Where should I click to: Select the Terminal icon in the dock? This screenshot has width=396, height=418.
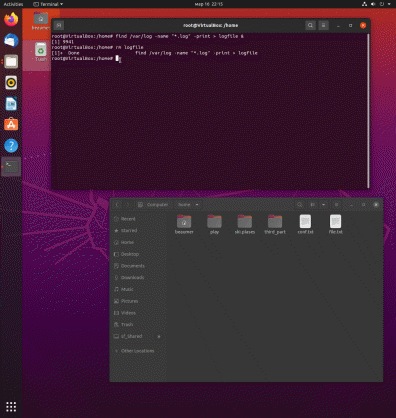point(11,166)
